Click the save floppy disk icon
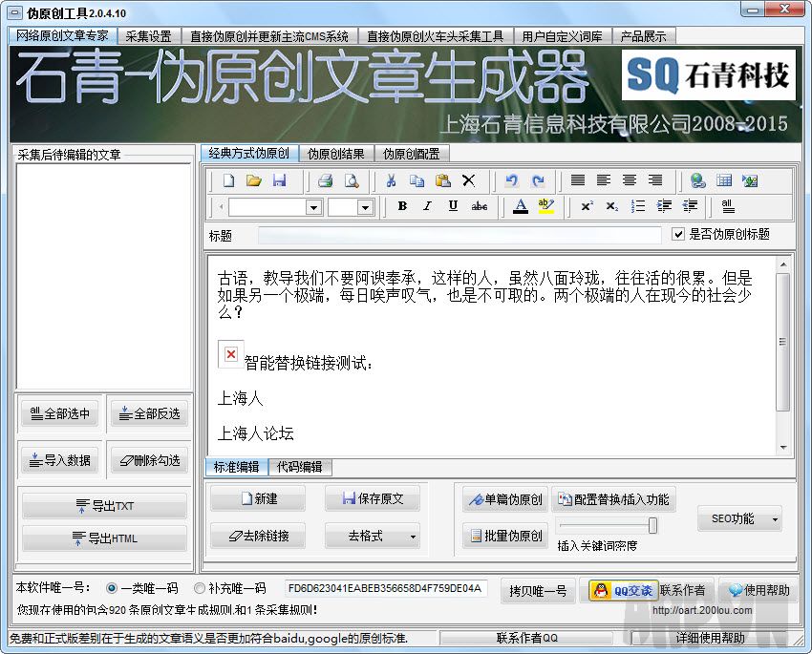Screen dimensions: 812x654 pos(279,180)
